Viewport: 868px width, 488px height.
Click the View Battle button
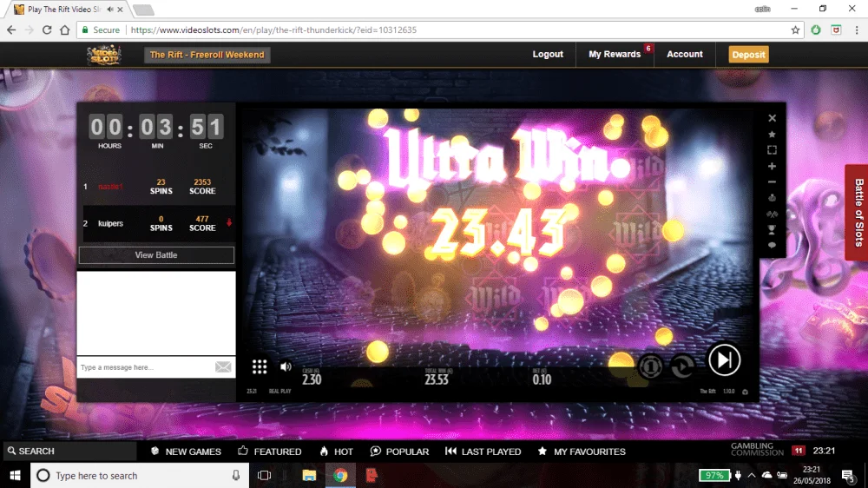click(x=156, y=254)
